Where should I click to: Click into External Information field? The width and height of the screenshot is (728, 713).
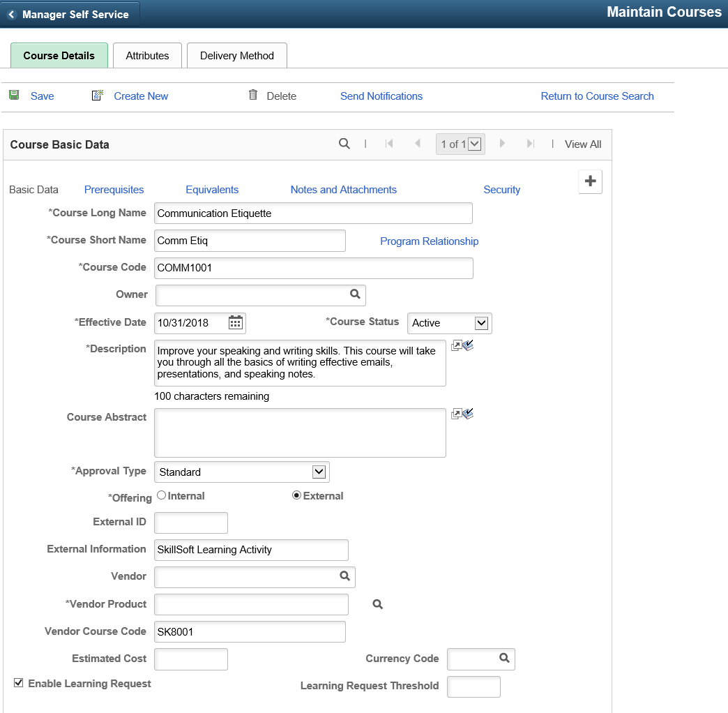pos(251,550)
